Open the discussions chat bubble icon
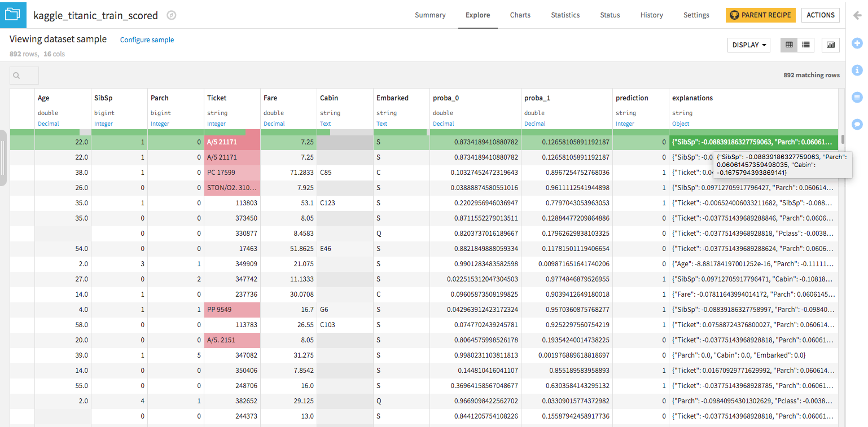Image resolution: width=868 pixels, height=427 pixels. click(857, 124)
